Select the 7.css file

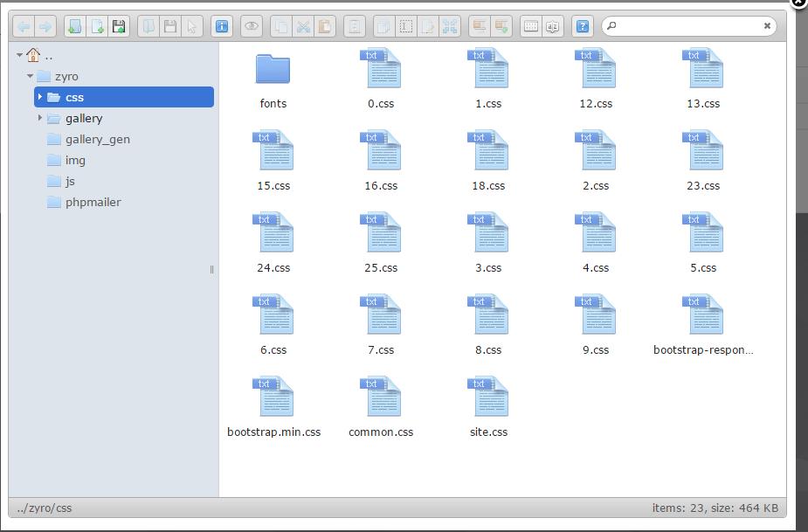(381, 324)
